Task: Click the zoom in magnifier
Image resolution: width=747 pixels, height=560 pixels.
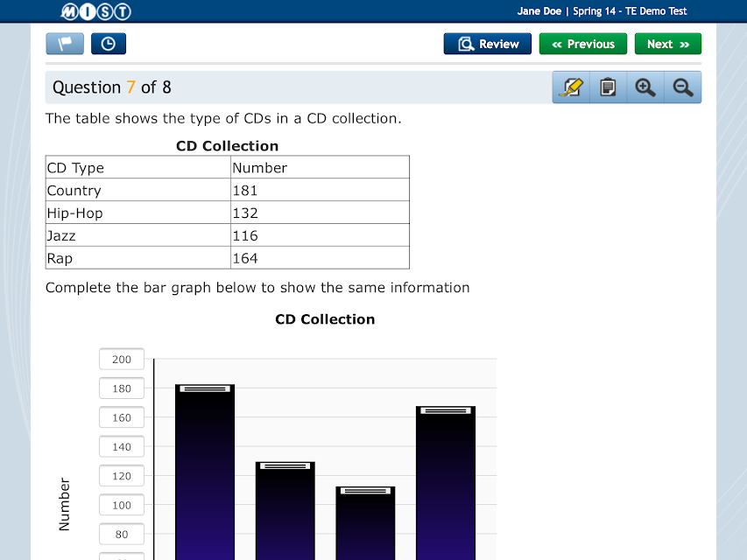Action: click(x=645, y=87)
